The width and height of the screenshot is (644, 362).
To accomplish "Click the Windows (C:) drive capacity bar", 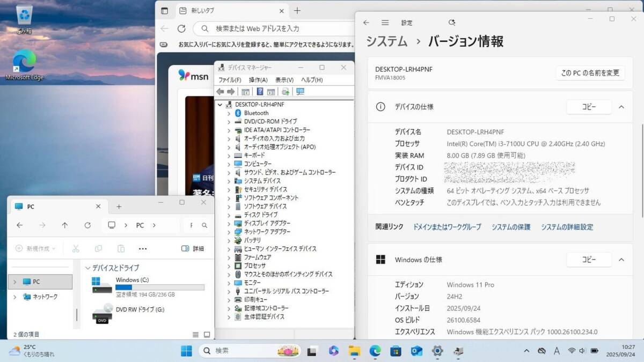I will click(159, 287).
